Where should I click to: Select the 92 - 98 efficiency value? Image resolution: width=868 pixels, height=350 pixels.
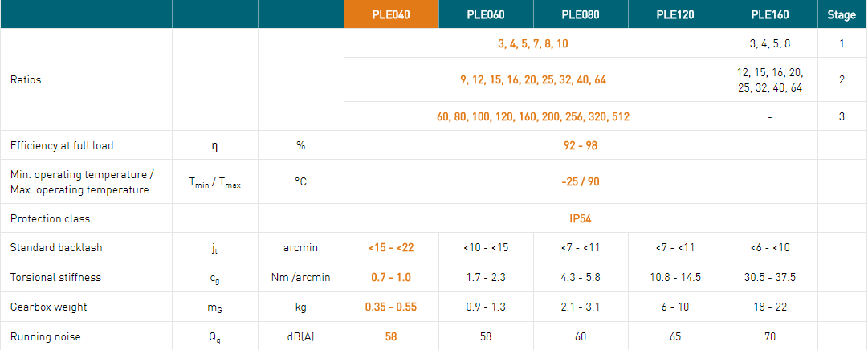pos(581,145)
